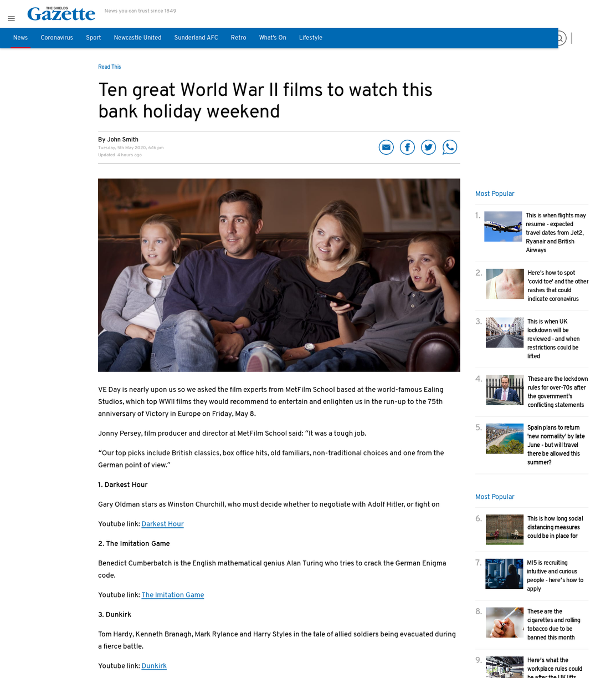Open the Dunkirk Youtube link
Viewport: 616px width, 678px height.
point(154,666)
